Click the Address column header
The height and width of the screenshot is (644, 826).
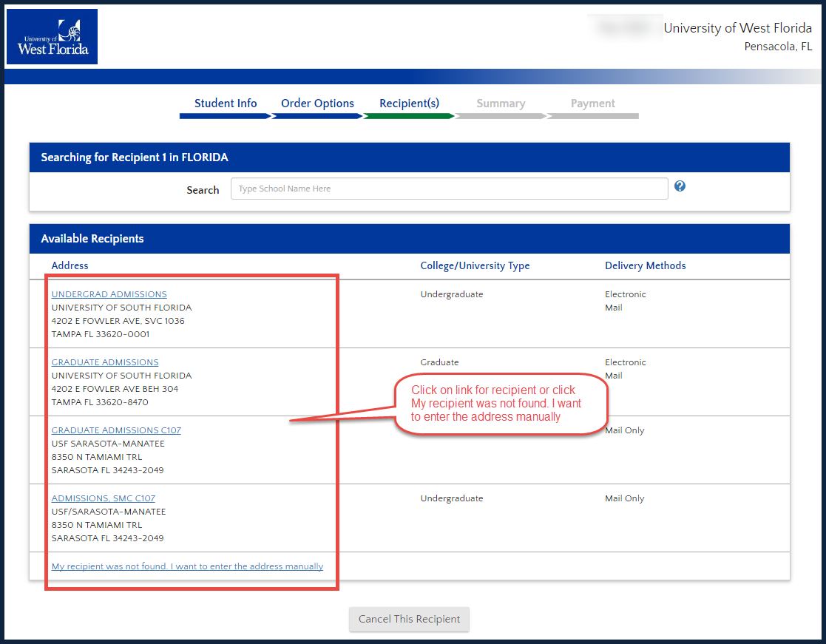coord(70,266)
